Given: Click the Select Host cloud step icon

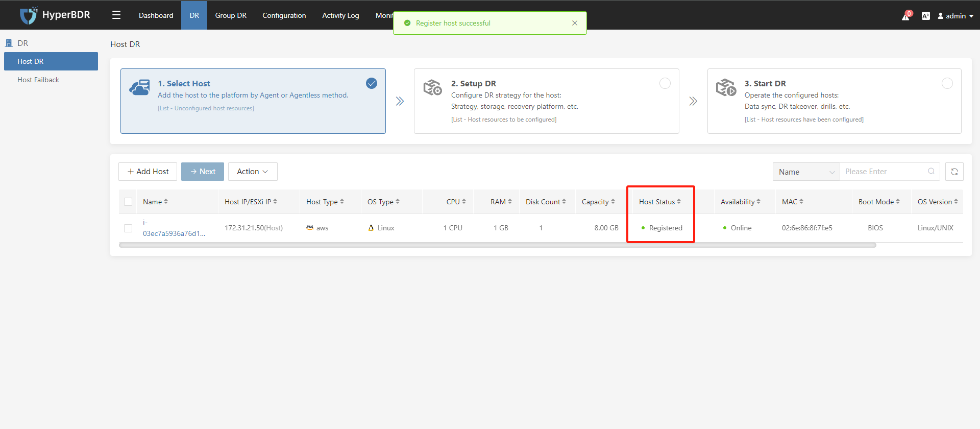Looking at the screenshot, I should 140,87.
